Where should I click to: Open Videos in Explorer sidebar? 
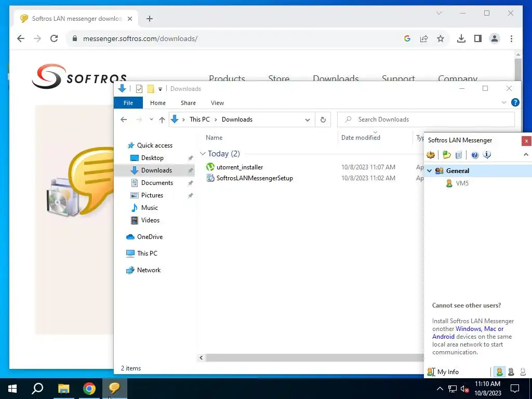tap(150, 220)
